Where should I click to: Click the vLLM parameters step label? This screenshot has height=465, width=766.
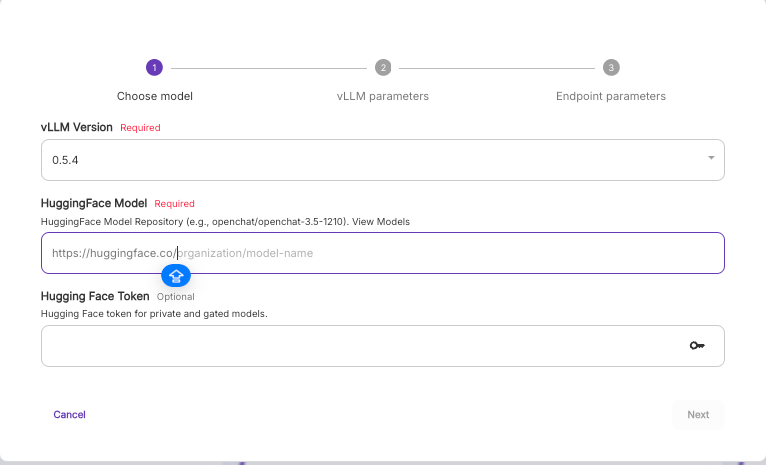tap(383, 96)
